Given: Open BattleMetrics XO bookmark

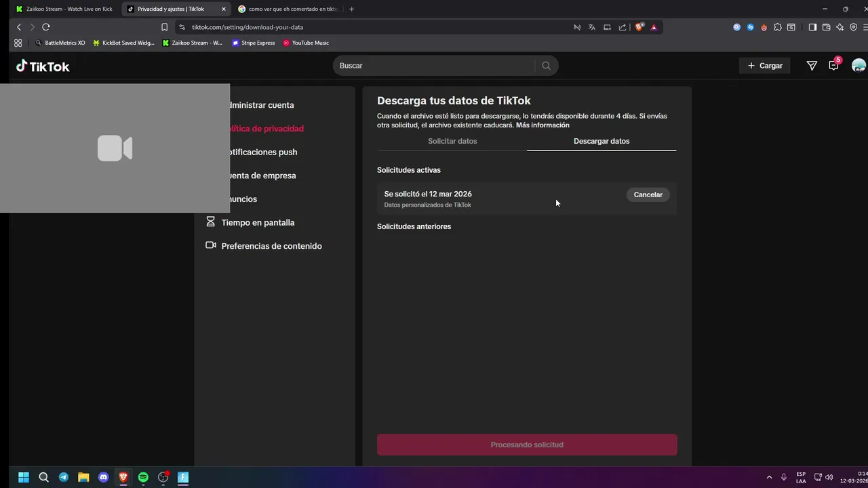Looking at the screenshot, I should pos(60,43).
